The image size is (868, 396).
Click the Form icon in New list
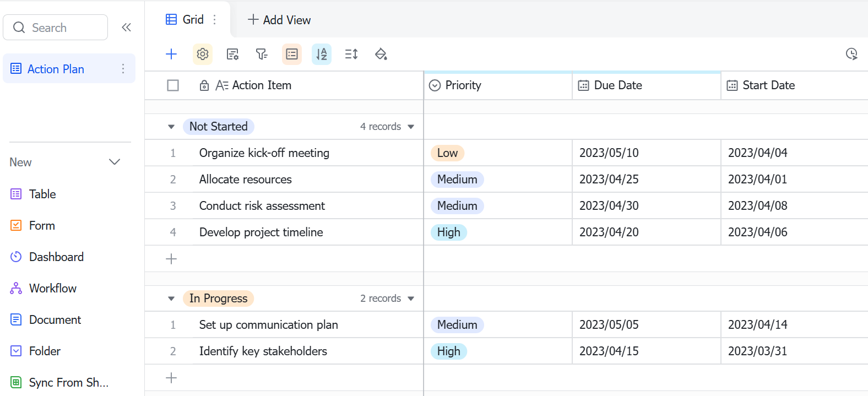coord(16,225)
